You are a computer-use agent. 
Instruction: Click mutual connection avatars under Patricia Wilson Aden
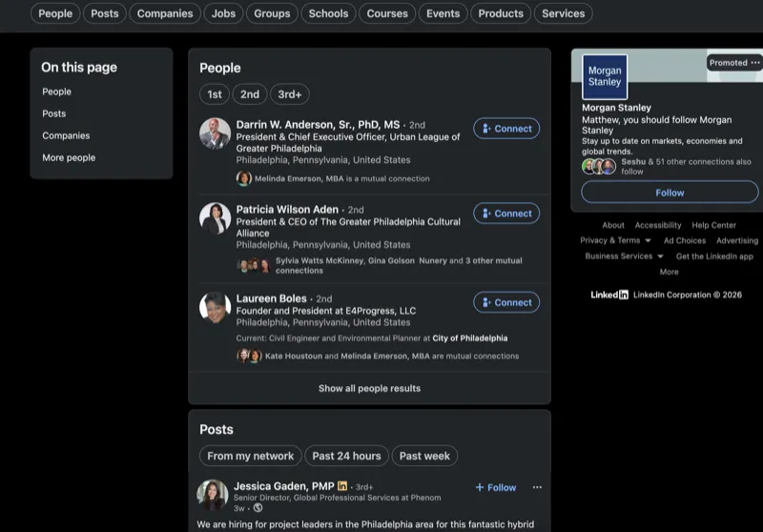254,265
